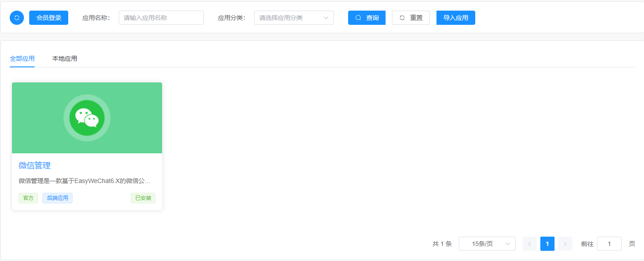Screen dimensions: 644x261
Task: Open the 会员登录 member login
Action: [49, 18]
